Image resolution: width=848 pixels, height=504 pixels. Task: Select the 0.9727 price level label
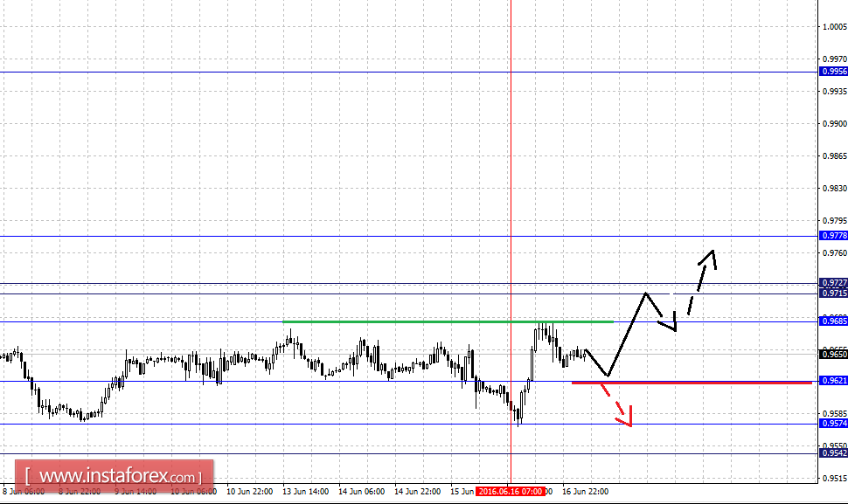[833, 282]
